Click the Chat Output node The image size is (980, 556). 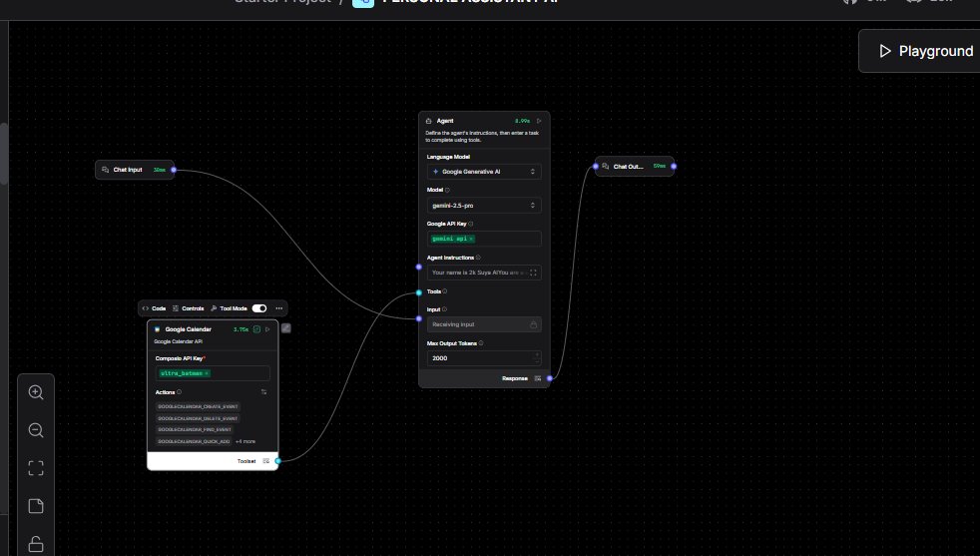click(x=635, y=167)
